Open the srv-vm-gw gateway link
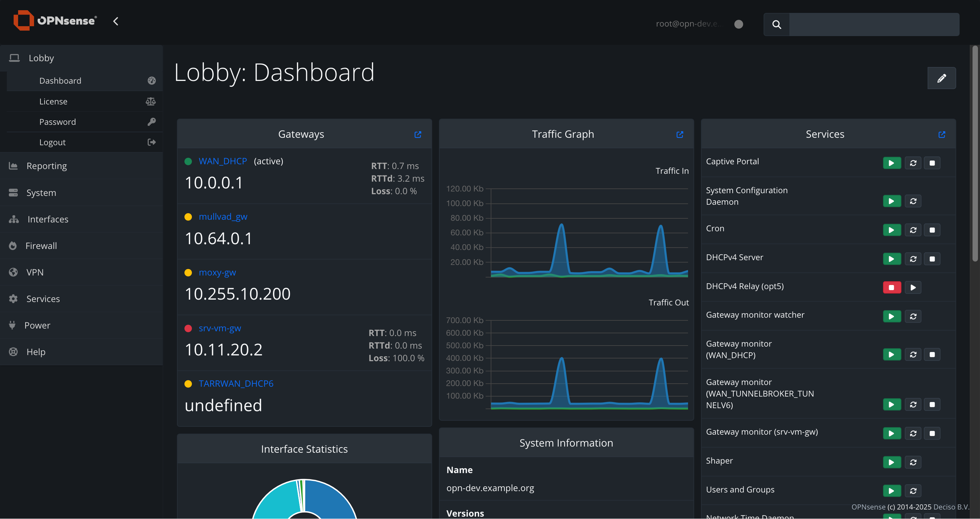 [219, 328]
